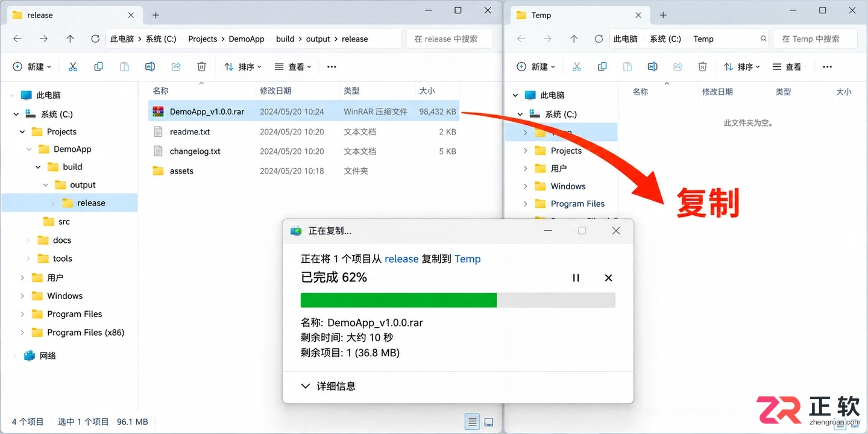The width and height of the screenshot is (868, 434).
Task: Click copy progress bar
Action: (x=458, y=300)
